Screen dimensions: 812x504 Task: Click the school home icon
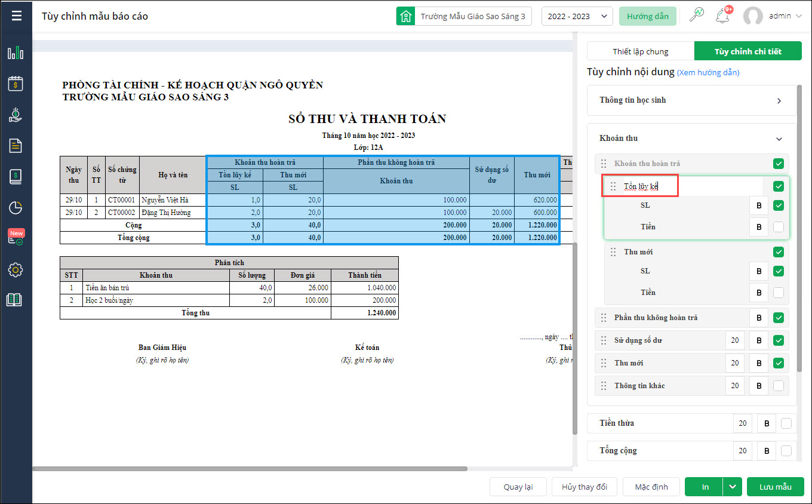(x=406, y=16)
